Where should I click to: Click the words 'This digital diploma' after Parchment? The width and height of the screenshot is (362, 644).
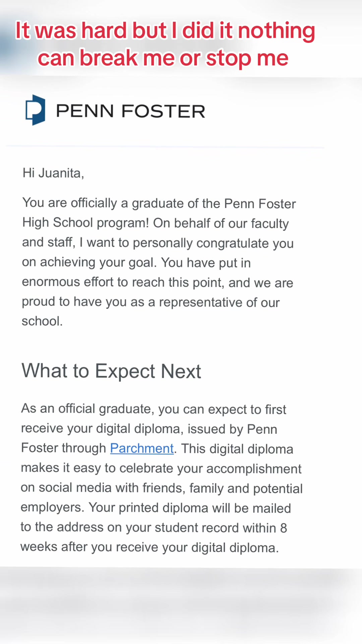(237, 449)
